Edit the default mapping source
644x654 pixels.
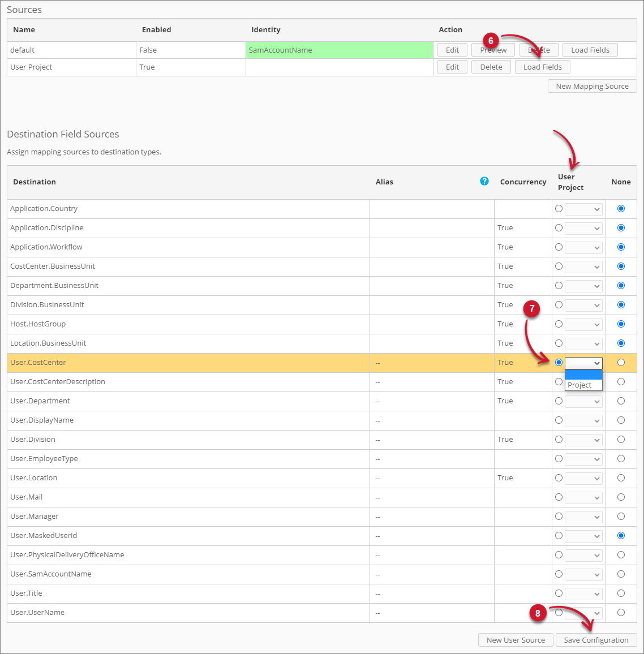tap(452, 50)
